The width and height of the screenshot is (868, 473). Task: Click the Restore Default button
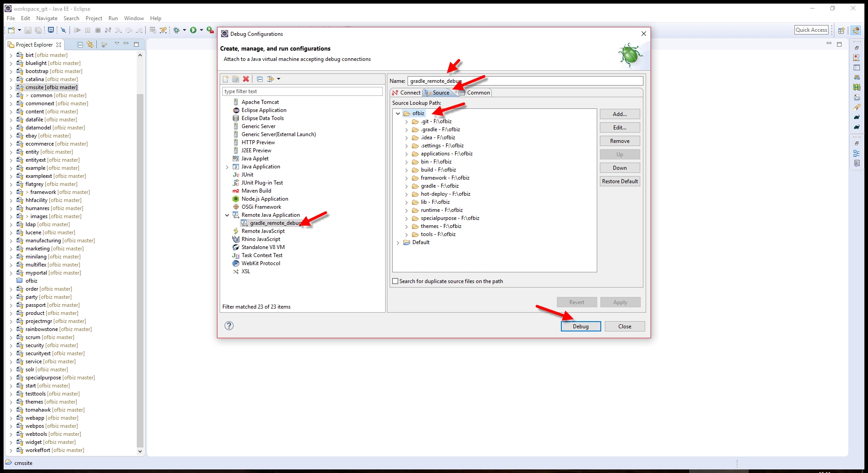620,181
